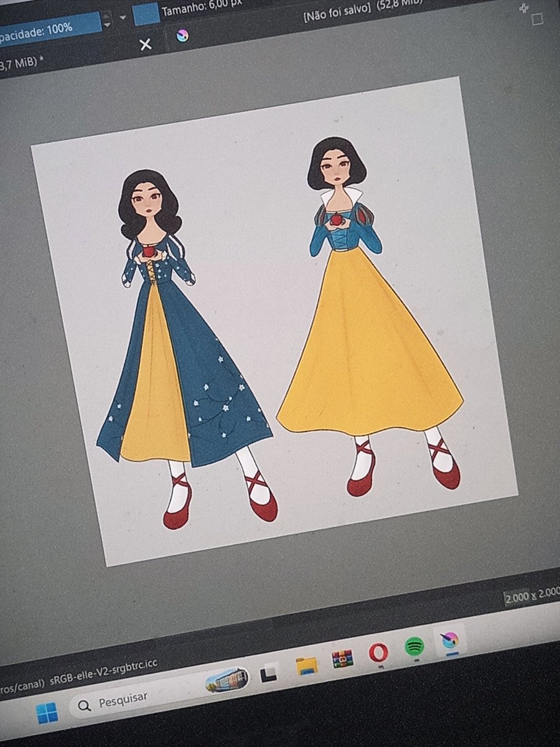
Task: Close the open document tab
Action: 145,45
